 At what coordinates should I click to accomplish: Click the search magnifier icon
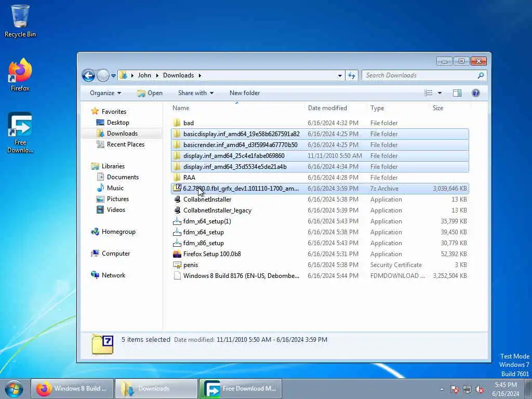tap(481, 75)
